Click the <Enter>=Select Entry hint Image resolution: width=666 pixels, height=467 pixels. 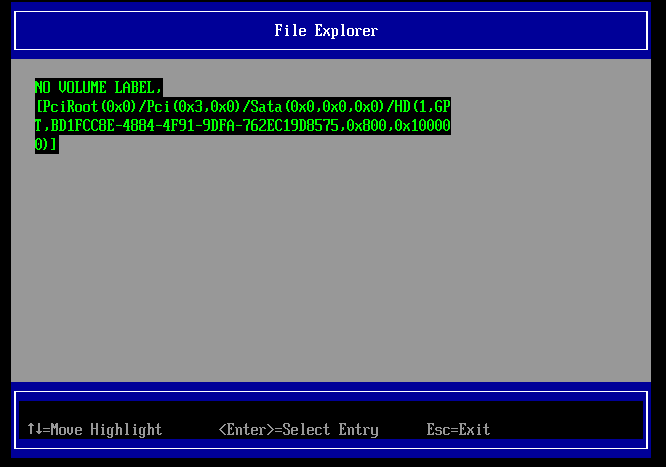point(298,429)
